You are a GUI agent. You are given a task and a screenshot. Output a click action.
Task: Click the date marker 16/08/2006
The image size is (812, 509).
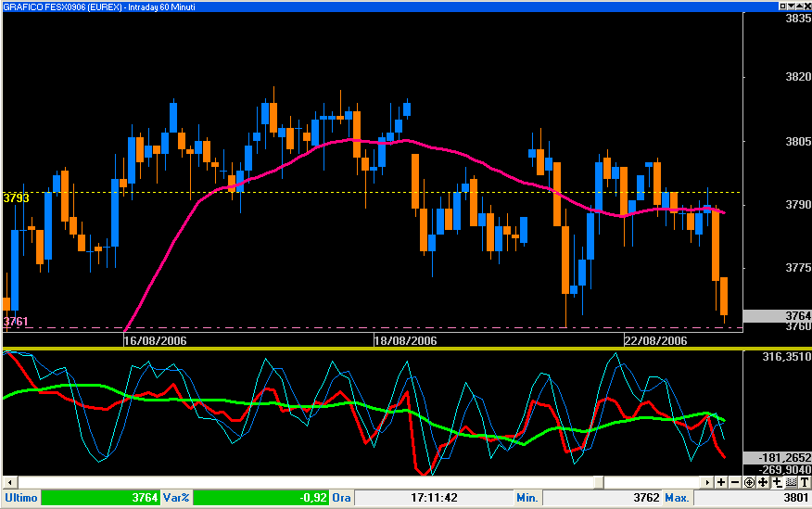coord(155,340)
